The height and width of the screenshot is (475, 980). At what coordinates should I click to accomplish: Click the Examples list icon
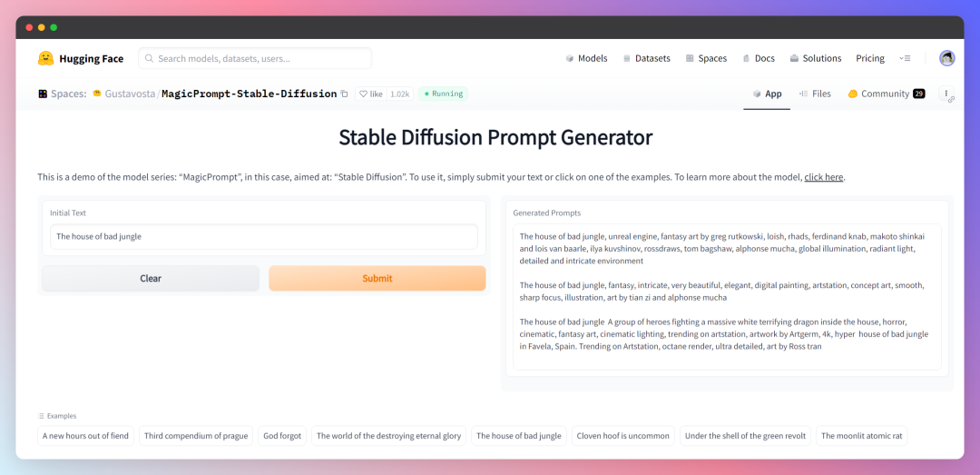pos(41,416)
